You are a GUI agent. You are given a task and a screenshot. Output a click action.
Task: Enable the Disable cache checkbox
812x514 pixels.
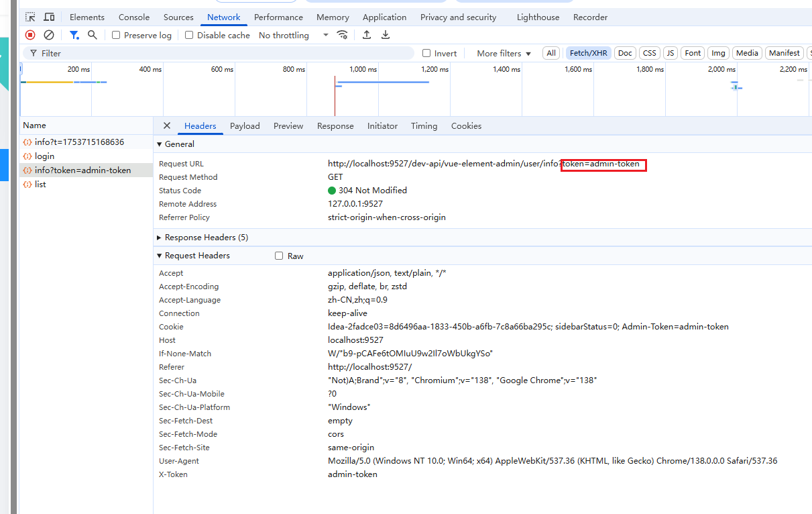[188, 35]
